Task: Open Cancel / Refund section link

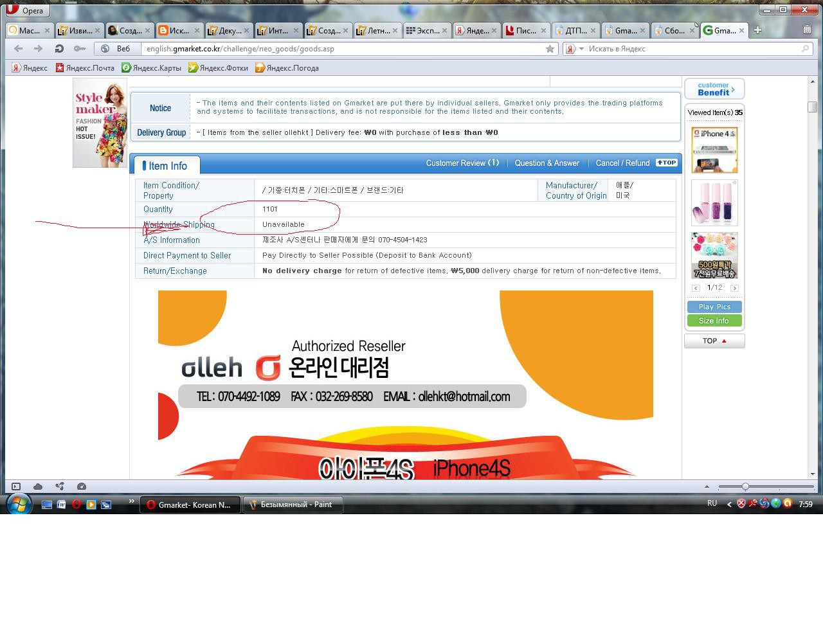Action: pyautogui.click(x=622, y=163)
